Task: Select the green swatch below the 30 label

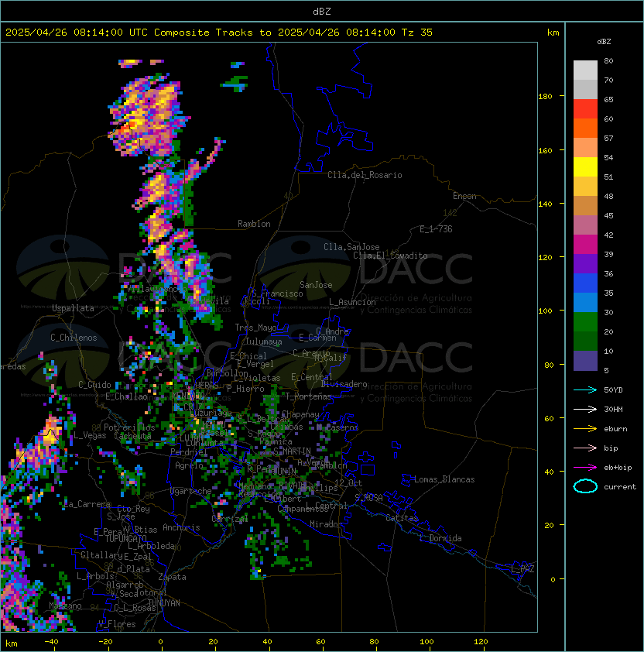Action: pyautogui.click(x=585, y=322)
